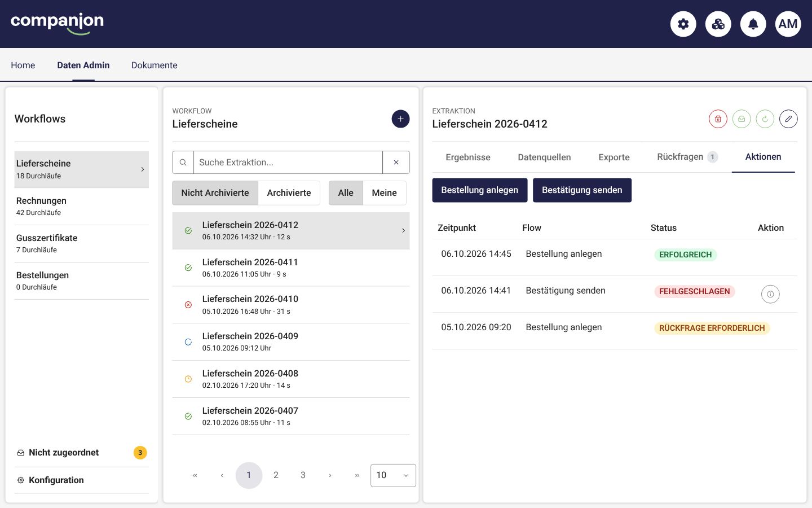This screenshot has height=508, width=812.
Task: Open the Rückfragen tab
Action: [687, 157]
